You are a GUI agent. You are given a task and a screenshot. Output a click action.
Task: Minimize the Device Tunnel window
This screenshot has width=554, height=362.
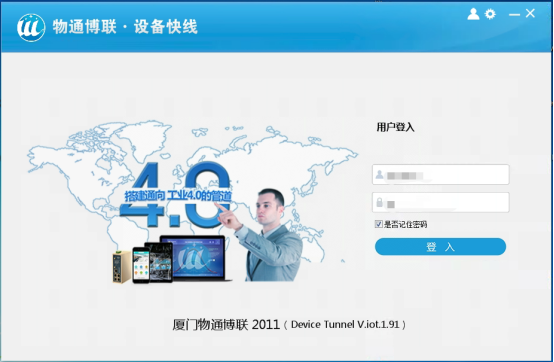pos(514,14)
